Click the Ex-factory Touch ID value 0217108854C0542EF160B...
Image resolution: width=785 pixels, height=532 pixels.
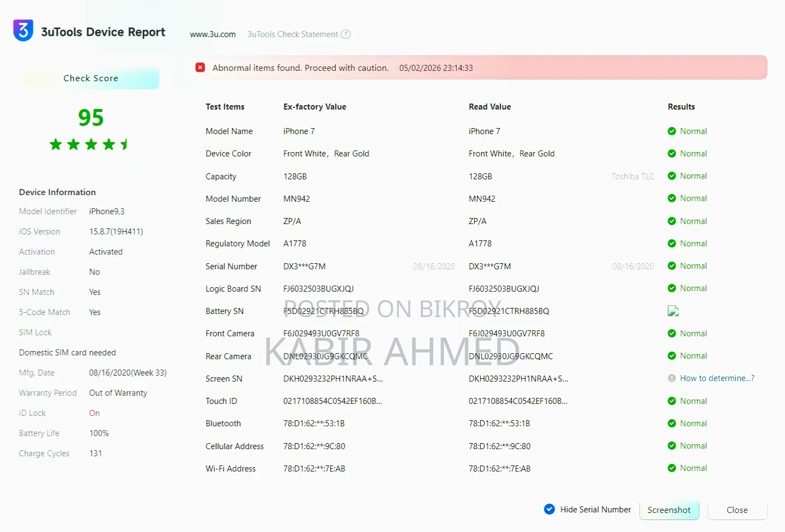pos(333,401)
